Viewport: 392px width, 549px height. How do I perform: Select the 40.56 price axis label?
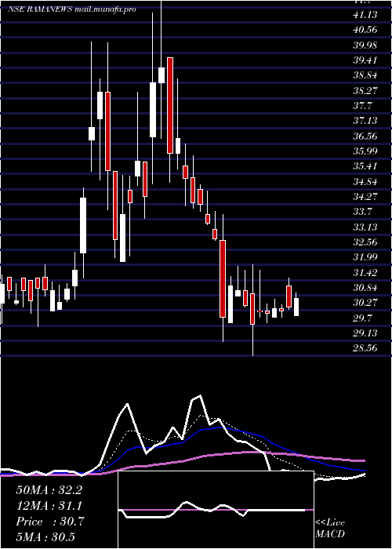[x=365, y=30]
